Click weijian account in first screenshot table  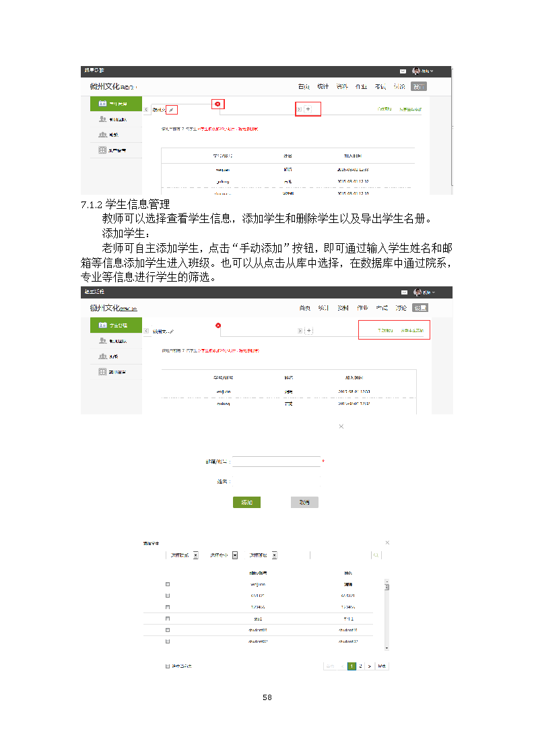223,170
